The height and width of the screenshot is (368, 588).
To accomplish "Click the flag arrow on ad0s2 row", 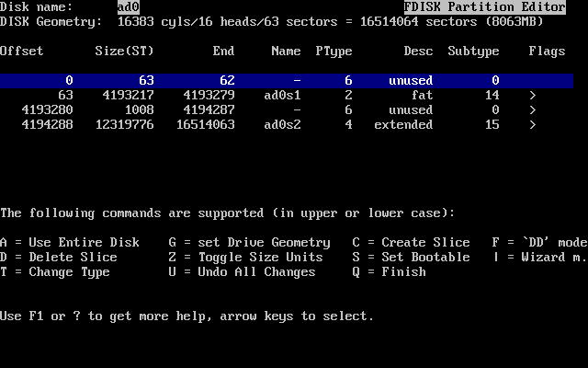I will pos(533,125).
